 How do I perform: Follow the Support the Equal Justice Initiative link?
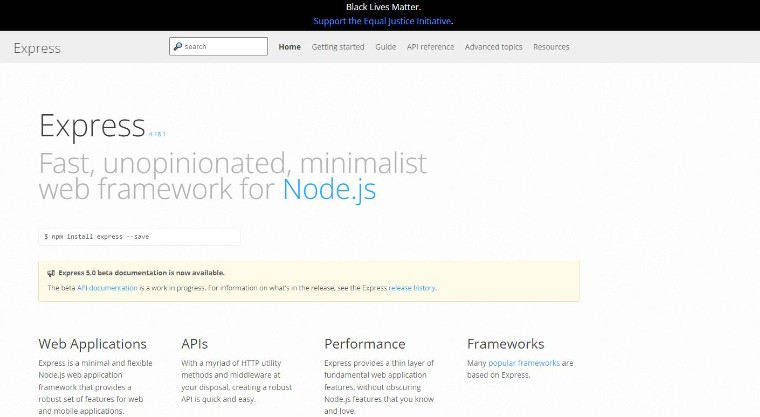[x=382, y=21]
